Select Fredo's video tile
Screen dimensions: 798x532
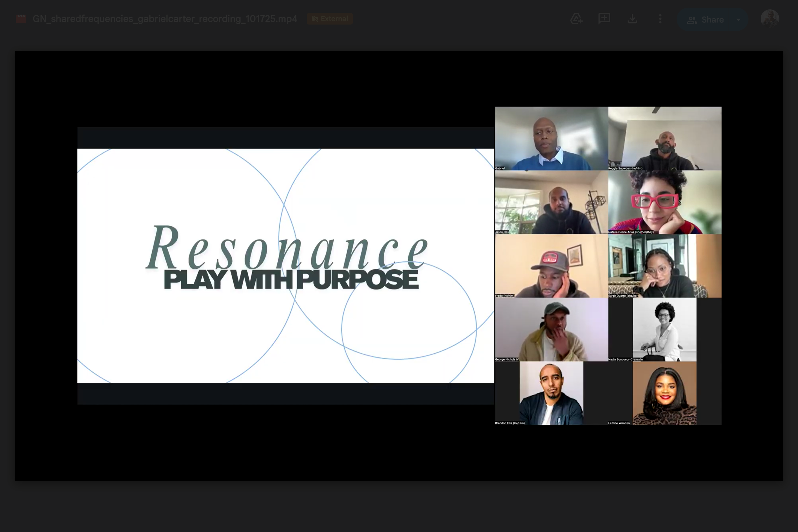[x=551, y=266]
